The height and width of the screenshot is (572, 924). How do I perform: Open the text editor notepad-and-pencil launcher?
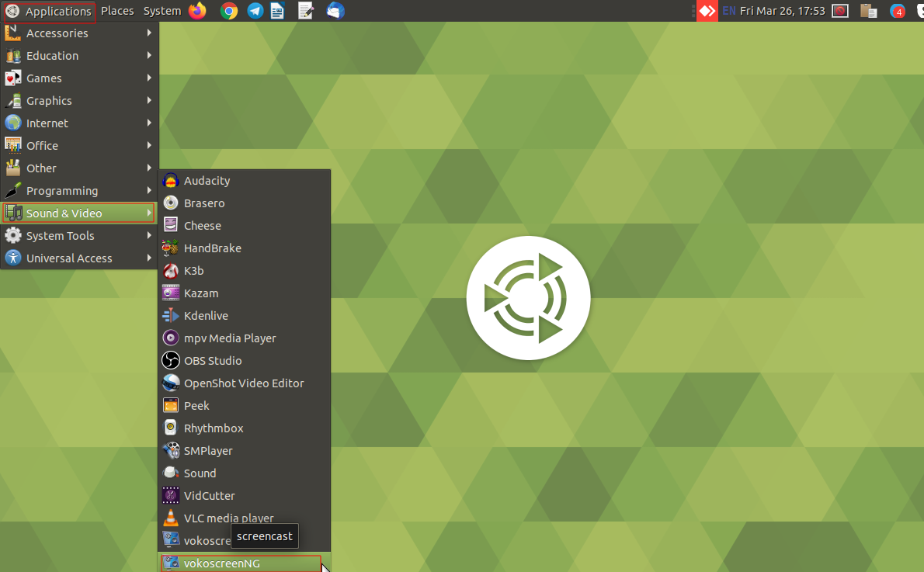point(306,11)
